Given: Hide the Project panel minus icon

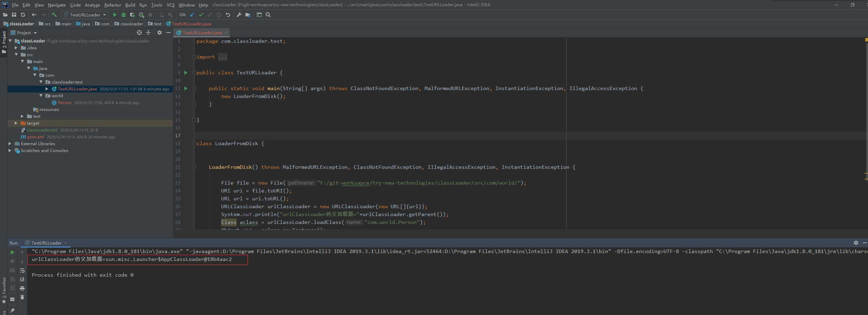Looking at the screenshot, I should 168,33.
